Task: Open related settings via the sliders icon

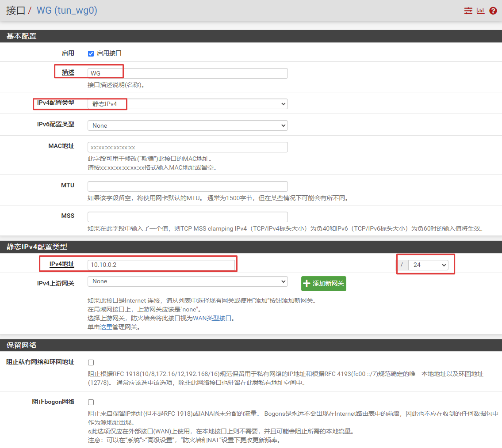Action: (468, 11)
